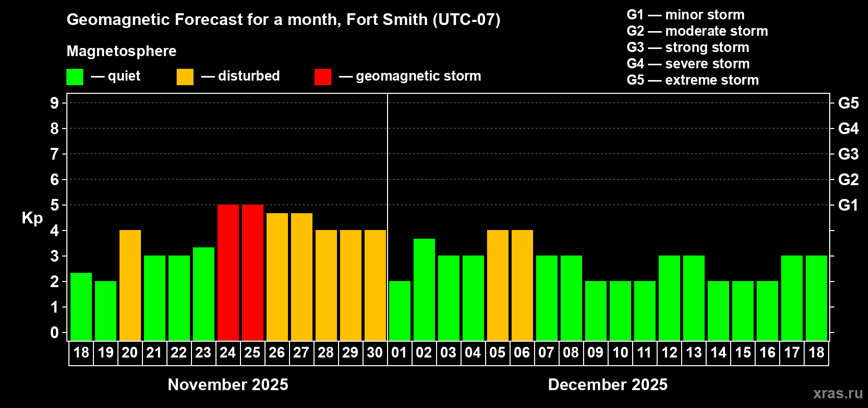
Task: Select the green bar for November 18
Action: tap(81, 307)
